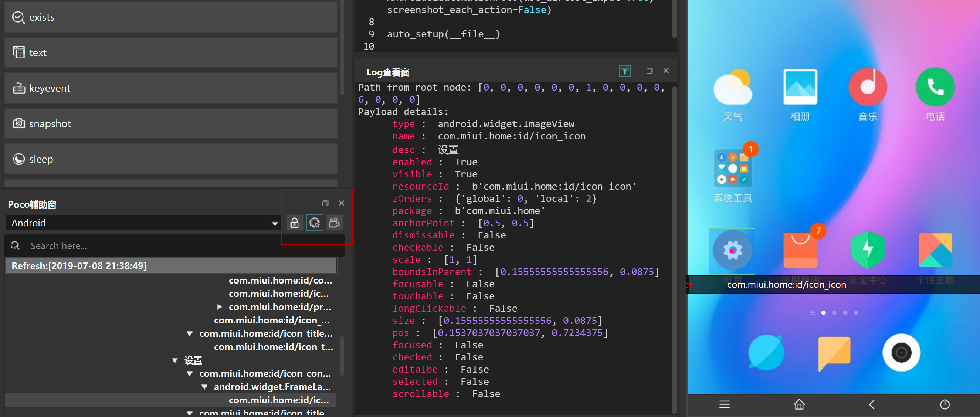
Task: Open the 电话 phone app on device
Action: (x=935, y=87)
